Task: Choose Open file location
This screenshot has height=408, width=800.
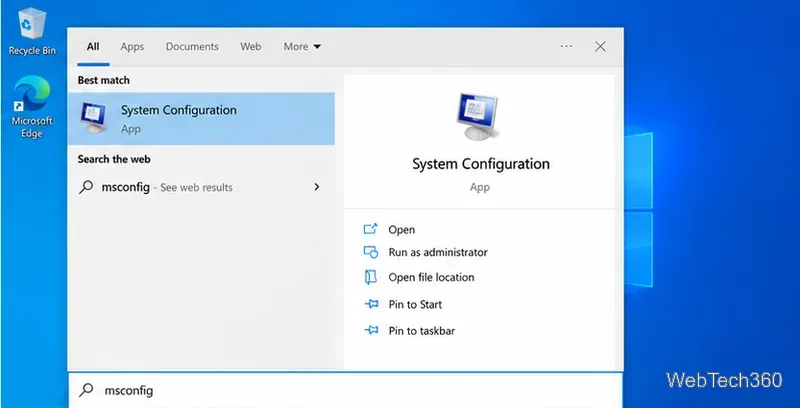Action: coord(431,277)
